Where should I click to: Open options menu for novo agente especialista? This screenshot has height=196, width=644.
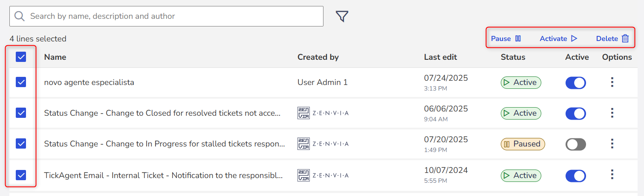coord(612,82)
